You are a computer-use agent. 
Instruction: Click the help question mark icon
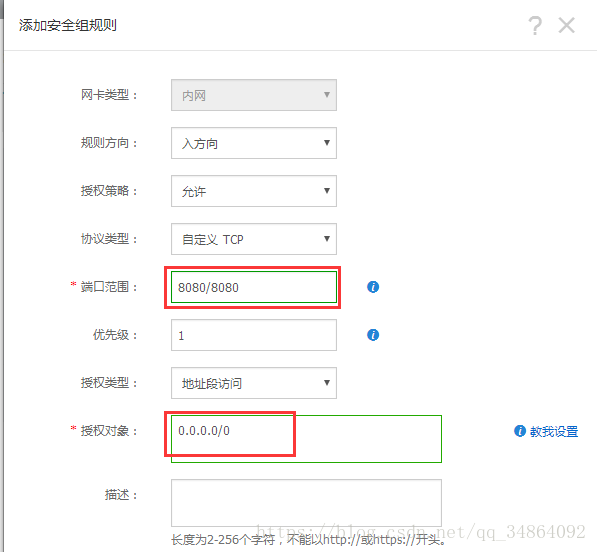click(x=535, y=26)
